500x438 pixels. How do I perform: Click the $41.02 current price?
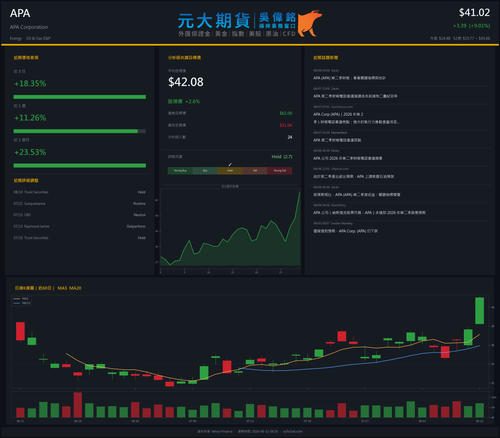(x=474, y=13)
